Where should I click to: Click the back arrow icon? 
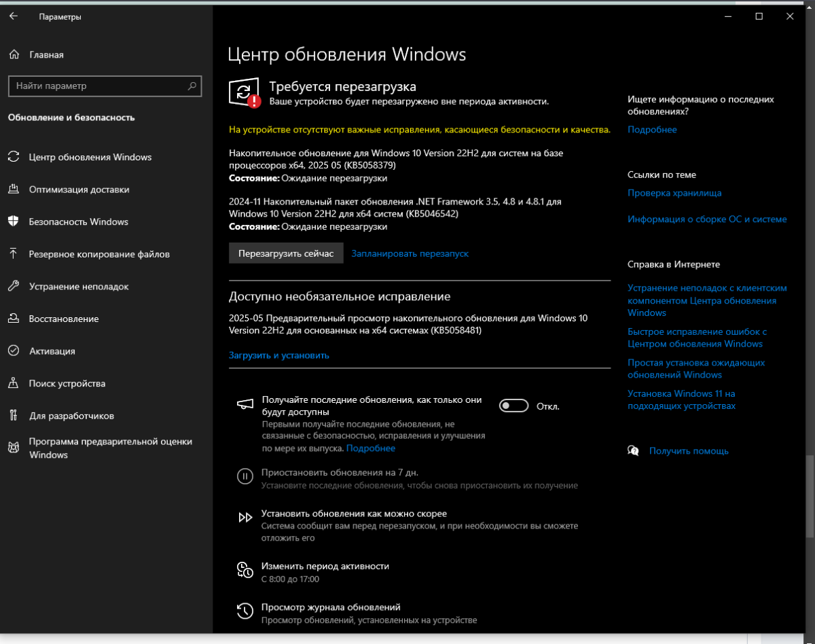click(x=14, y=16)
